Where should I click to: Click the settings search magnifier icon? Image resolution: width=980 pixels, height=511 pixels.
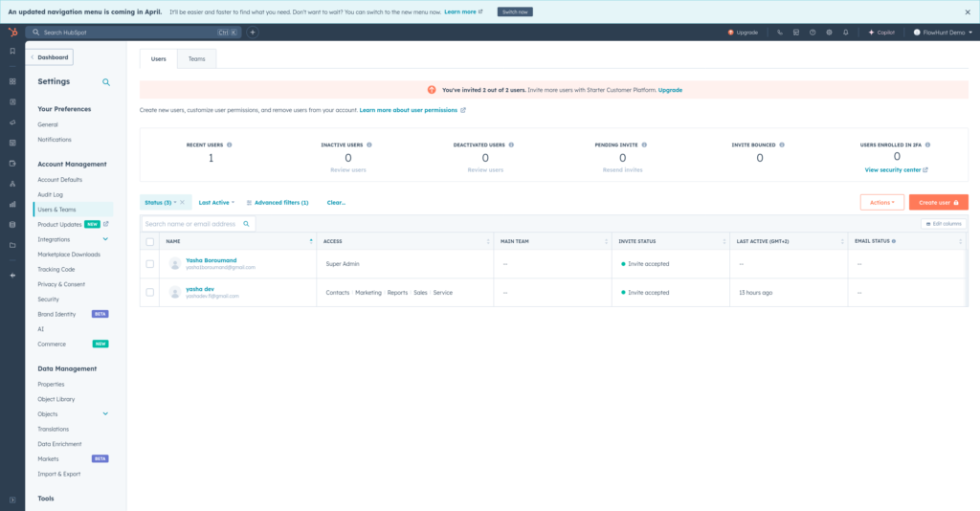coord(106,82)
